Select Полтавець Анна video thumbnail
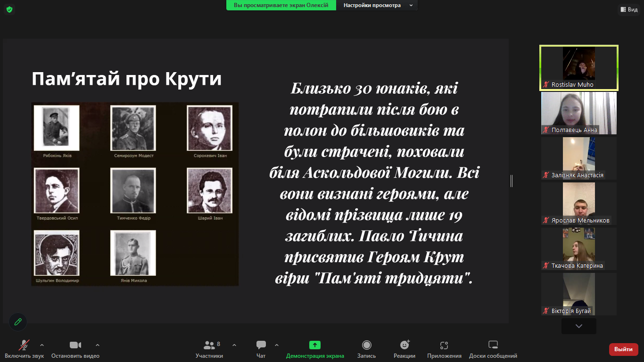This screenshot has width=644, height=362. coord(578,113)
